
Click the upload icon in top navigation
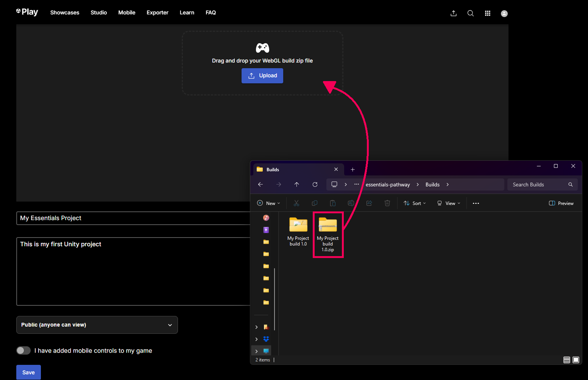(x=454, y=13)
